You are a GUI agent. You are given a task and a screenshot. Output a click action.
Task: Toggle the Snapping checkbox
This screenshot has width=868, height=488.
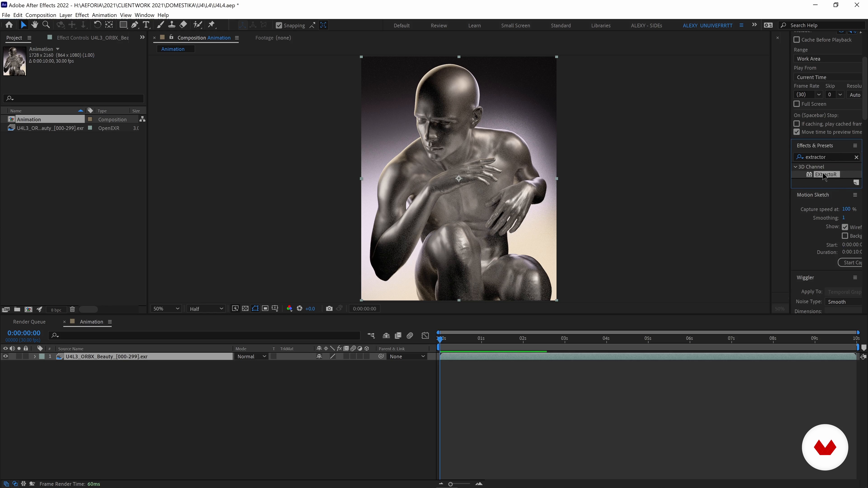tap(279, 25)
